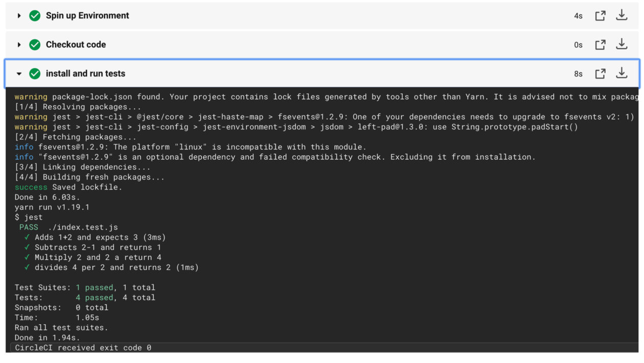Expand the Checkout code step
The image size is (644, 363).
(x=19, y=45)
